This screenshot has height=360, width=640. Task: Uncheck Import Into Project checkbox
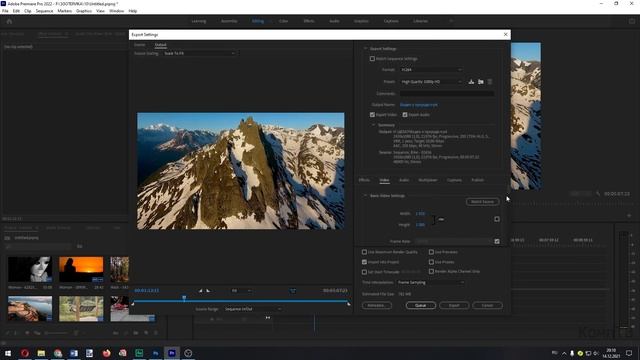pos(364,262)
